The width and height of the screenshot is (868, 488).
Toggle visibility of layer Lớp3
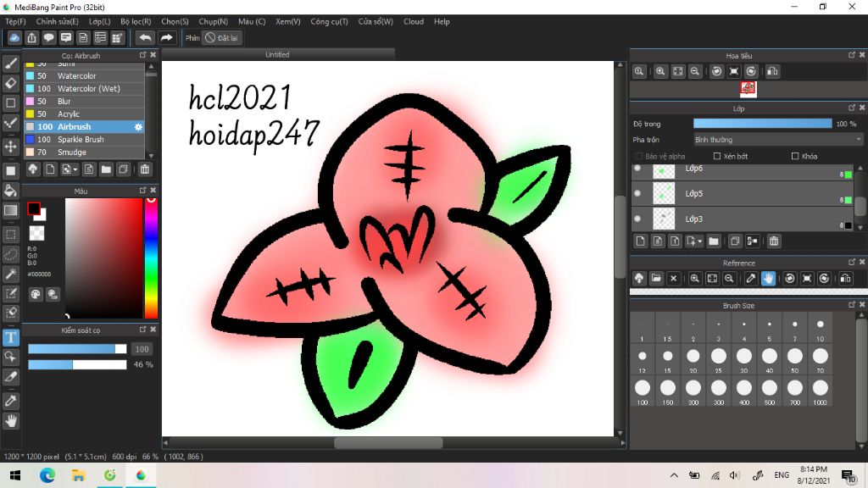coord(637,219)
